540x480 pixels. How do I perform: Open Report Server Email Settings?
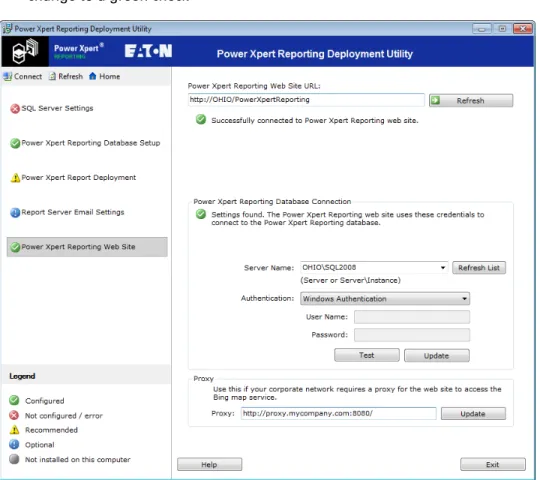pos(68,212)
